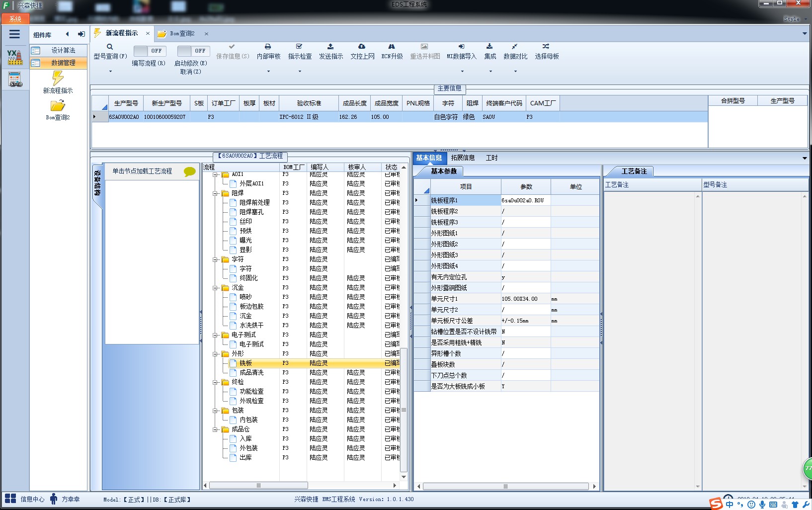Click the ECN升级 toolbar icon
Viewport: 812px width, 510px height.
click(392, 46)
